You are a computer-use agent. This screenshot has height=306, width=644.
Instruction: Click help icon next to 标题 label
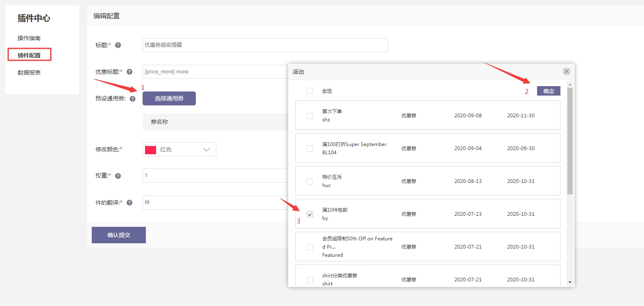[118, 45]
